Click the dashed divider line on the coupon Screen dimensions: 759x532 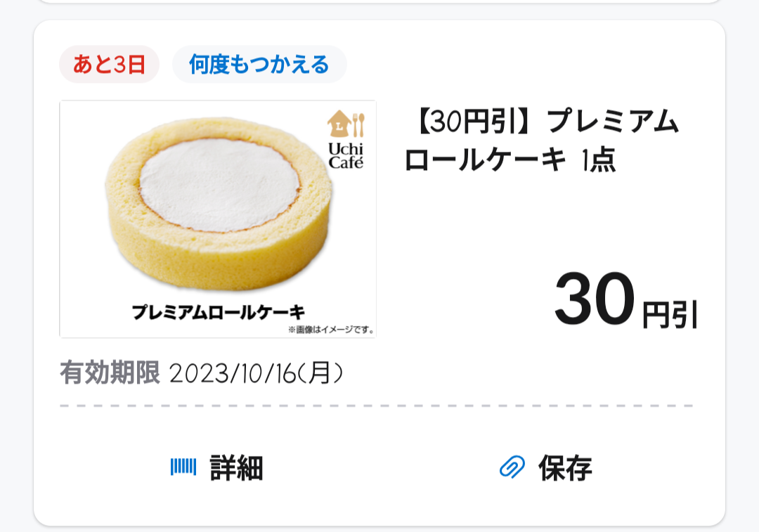tap(377, 406)
